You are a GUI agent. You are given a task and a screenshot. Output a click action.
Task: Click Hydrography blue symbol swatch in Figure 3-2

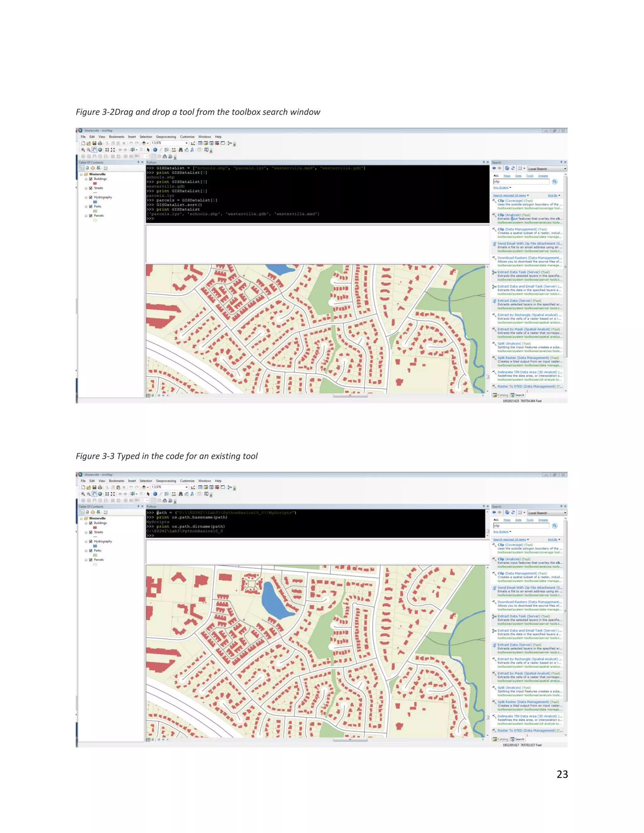pyautogui.click(x=95, y=202)
